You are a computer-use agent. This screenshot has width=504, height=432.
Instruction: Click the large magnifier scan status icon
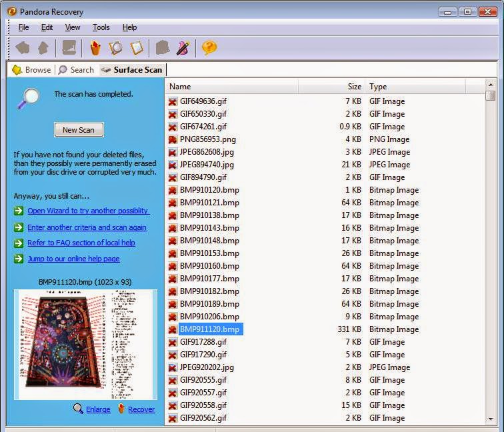28,98
